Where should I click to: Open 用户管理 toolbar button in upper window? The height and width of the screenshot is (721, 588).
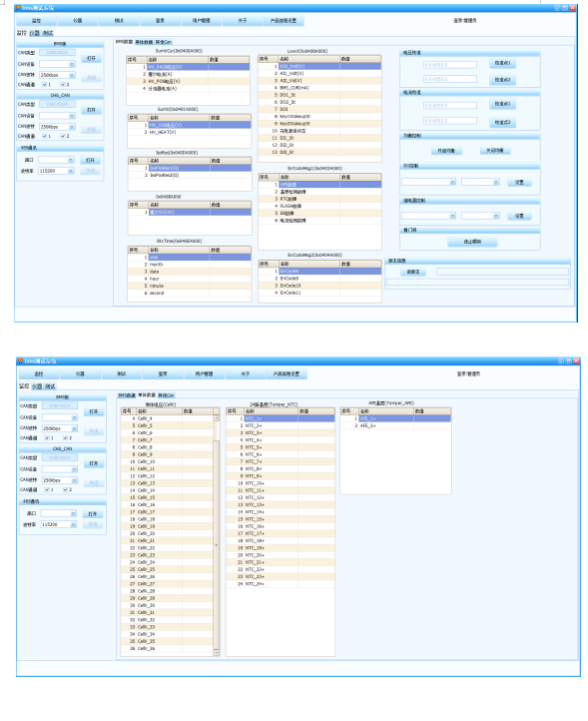click(x=202, y=21)
